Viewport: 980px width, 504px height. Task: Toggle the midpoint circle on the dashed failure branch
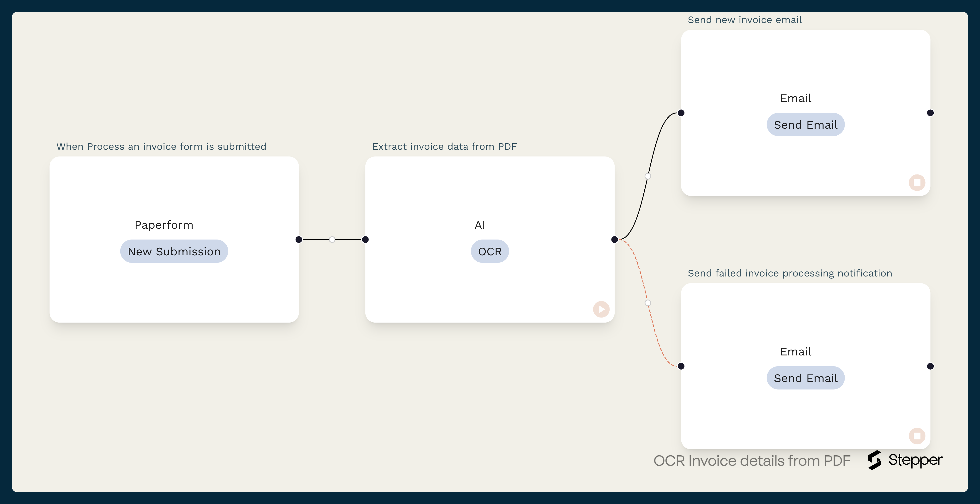point(648,303)
